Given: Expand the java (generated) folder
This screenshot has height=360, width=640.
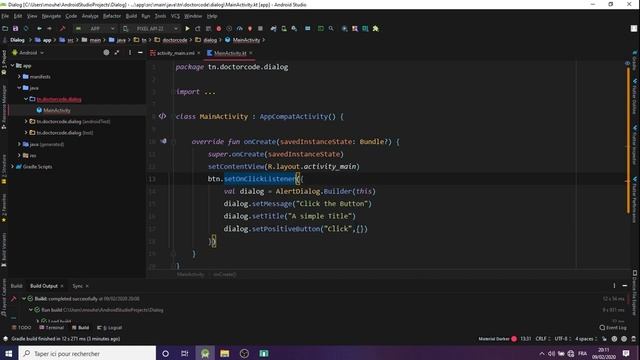Looking at the screenshot, I should 19,144.
